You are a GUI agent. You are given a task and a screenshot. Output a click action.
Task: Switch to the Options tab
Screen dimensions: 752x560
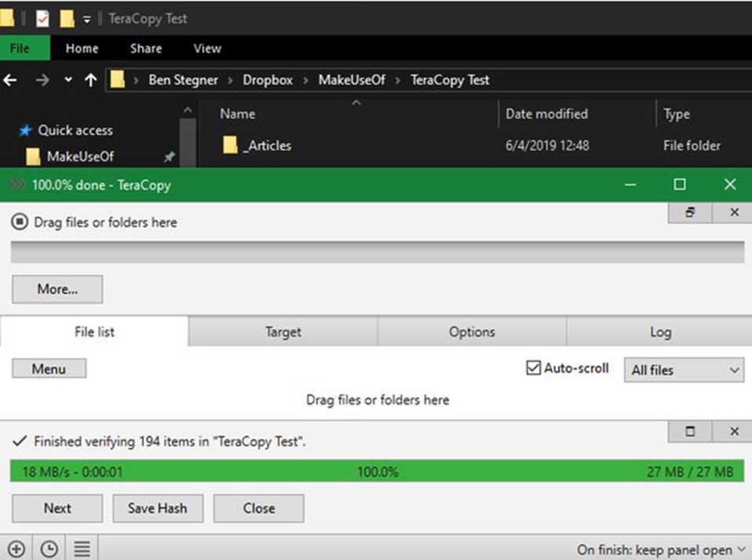click(x=472, y=332)
